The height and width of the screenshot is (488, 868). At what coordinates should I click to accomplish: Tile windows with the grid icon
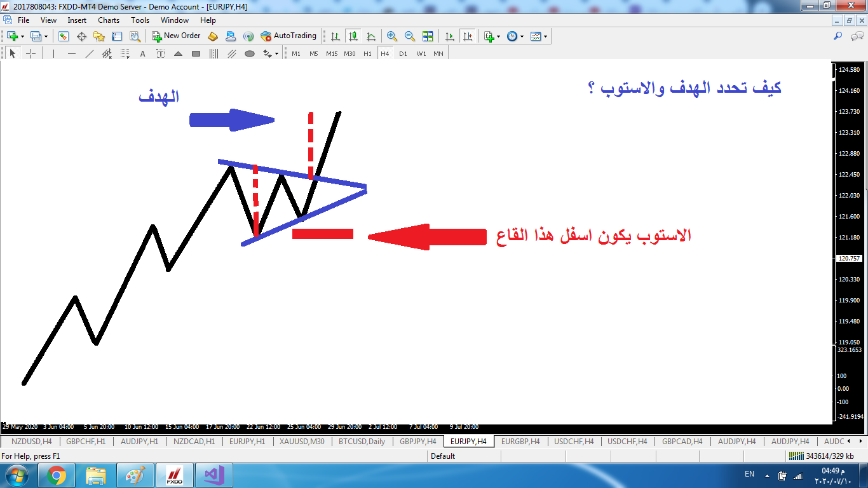[428, 36]
